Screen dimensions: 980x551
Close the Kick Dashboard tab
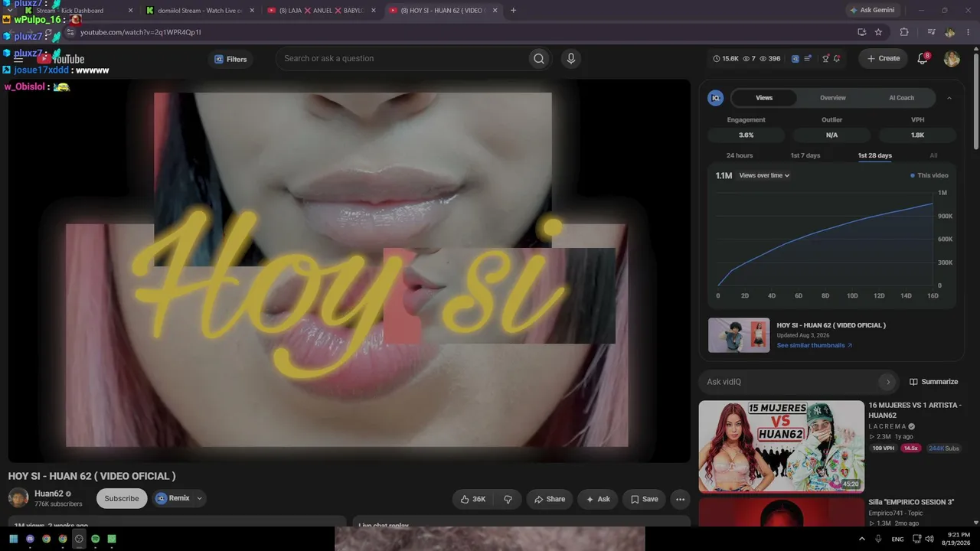[130, 11]
